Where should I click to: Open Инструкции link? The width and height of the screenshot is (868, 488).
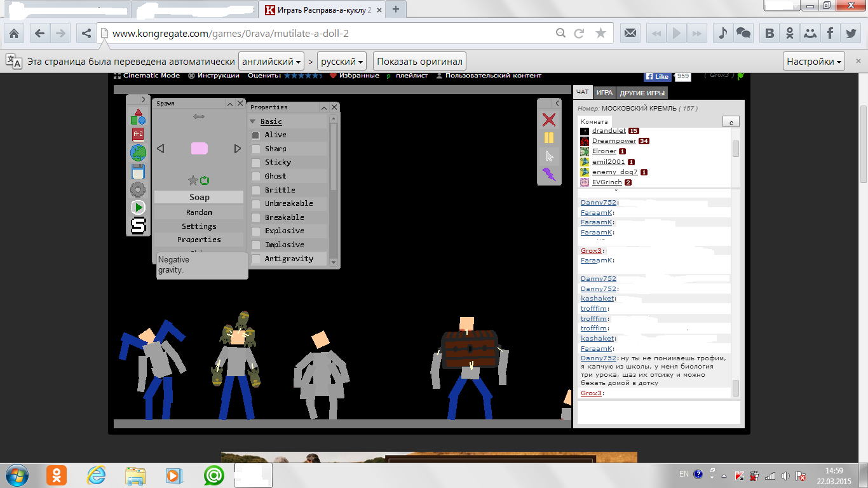tap(214, 76)
